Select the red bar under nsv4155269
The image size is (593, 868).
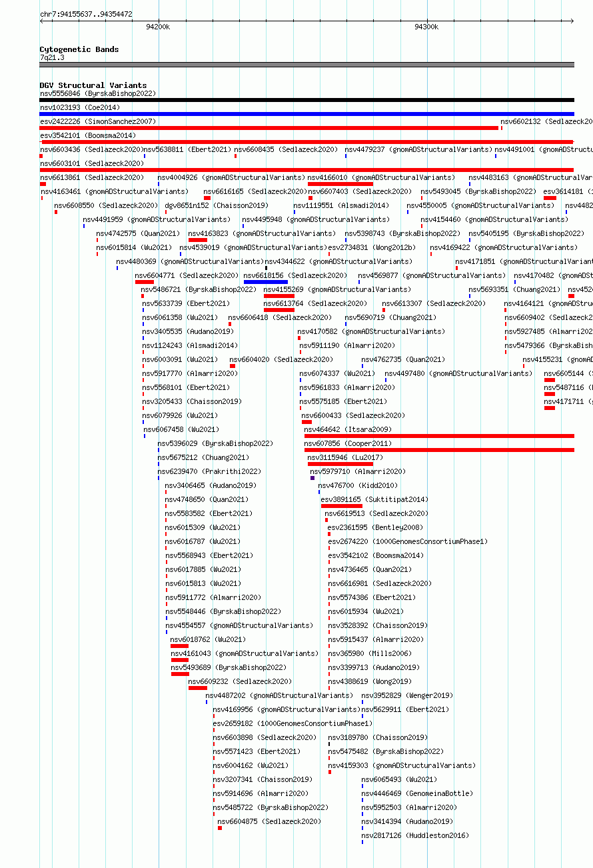click(x=279, y=296)
